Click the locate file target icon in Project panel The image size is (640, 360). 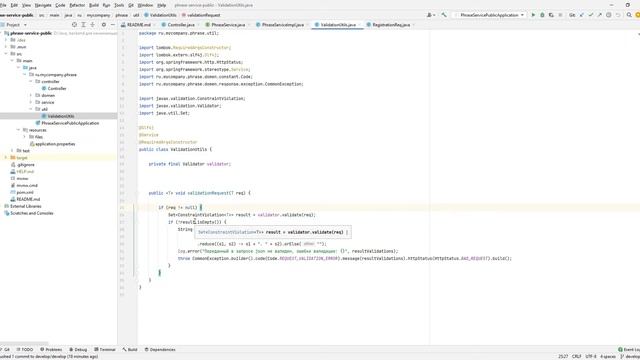tap(74, 25)
